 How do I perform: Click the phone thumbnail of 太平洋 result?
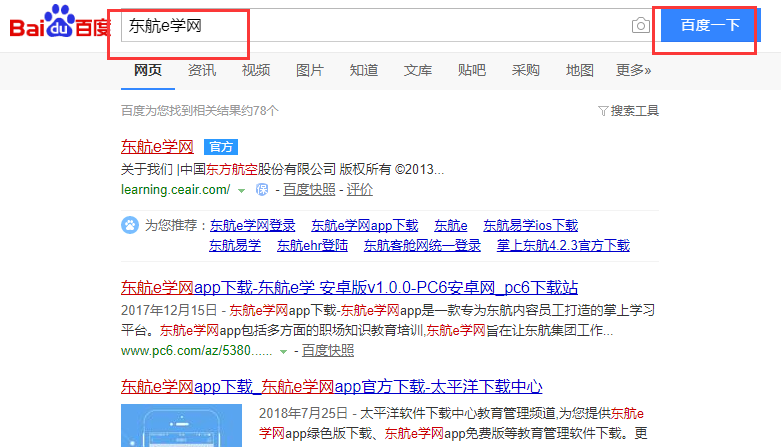click(181, 426)
